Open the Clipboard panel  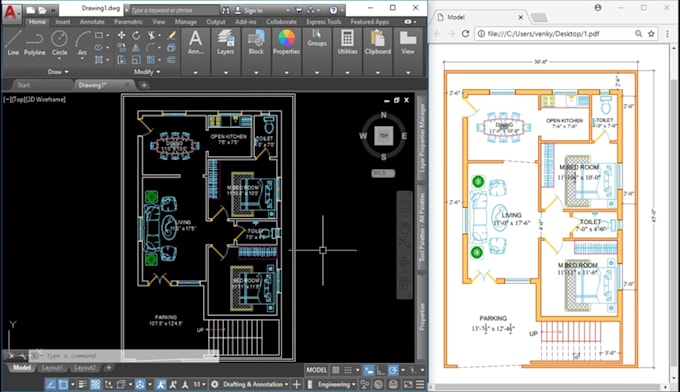tap(378, 42)
